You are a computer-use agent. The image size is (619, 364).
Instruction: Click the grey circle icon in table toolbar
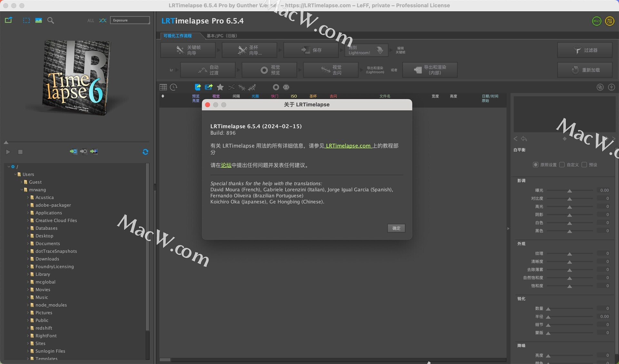tap(276, 87)
